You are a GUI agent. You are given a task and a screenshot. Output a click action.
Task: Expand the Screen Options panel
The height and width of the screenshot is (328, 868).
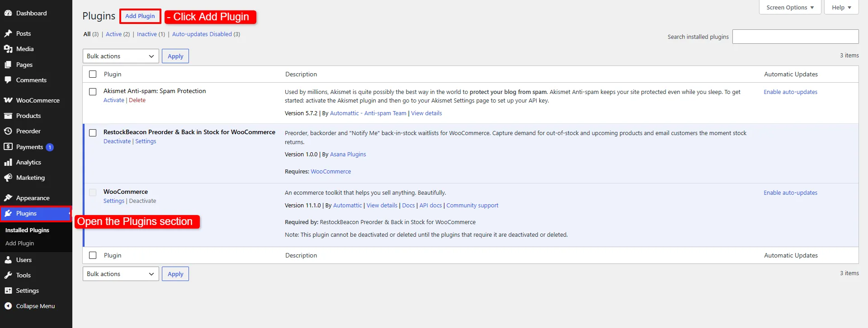[790, 7]
